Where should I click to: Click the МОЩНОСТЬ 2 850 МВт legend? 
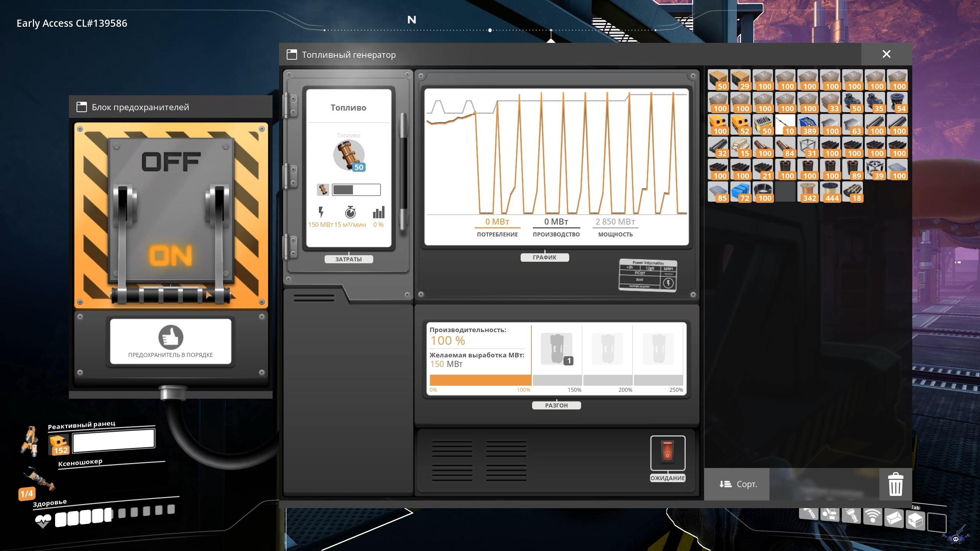(x=615, y=227)
